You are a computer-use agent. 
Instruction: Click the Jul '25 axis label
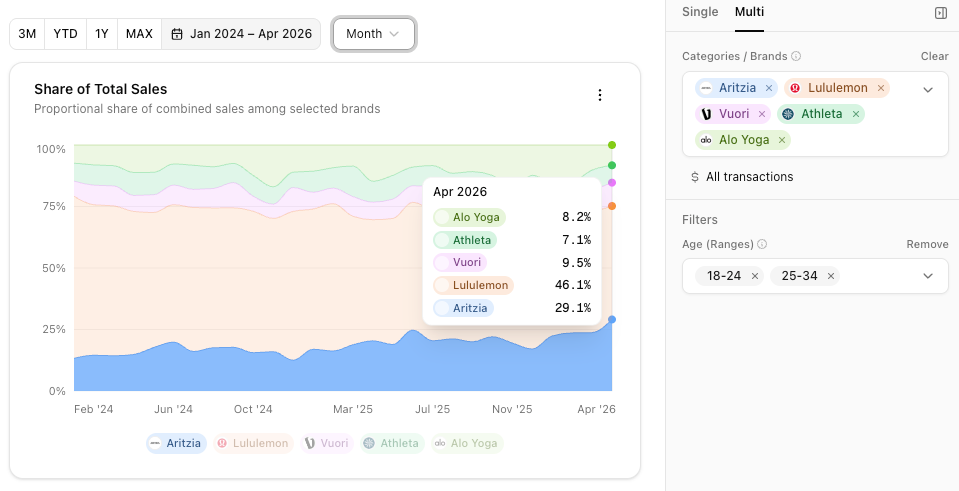(x=432, y=409)
